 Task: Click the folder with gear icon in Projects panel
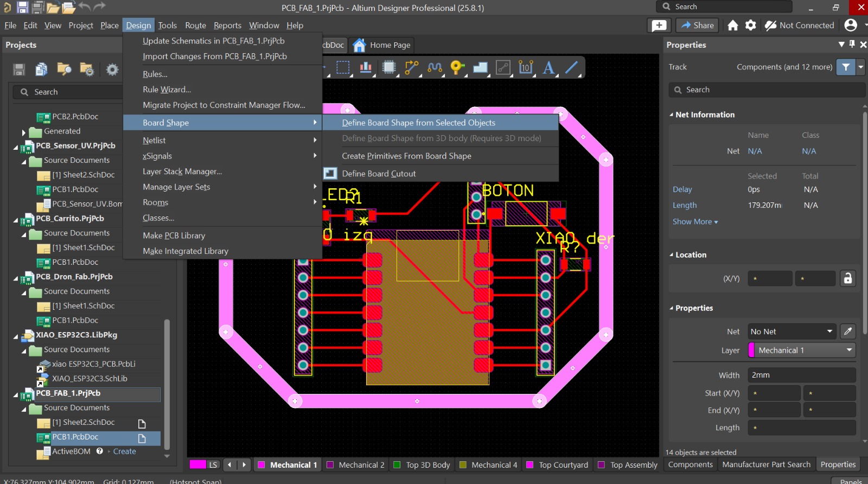coord(87,69)
